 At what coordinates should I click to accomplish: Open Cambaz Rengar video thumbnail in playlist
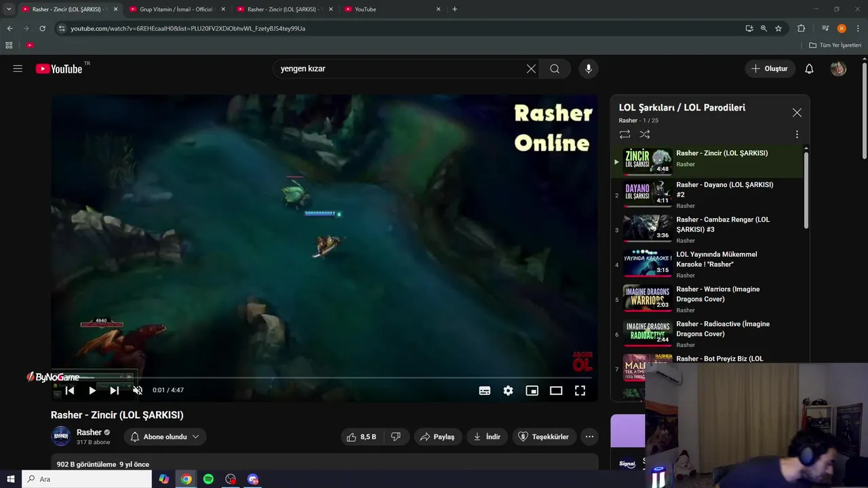pyautogui.click(x=648, y=228)
